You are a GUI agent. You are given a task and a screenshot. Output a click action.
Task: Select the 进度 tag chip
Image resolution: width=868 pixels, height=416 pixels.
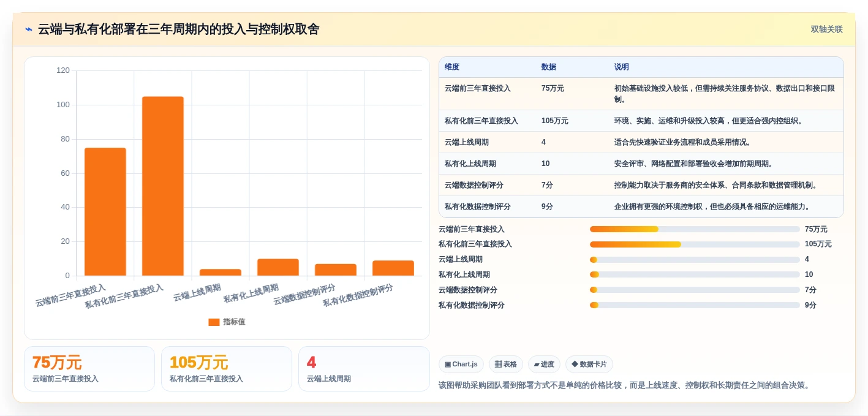[544, 364]
